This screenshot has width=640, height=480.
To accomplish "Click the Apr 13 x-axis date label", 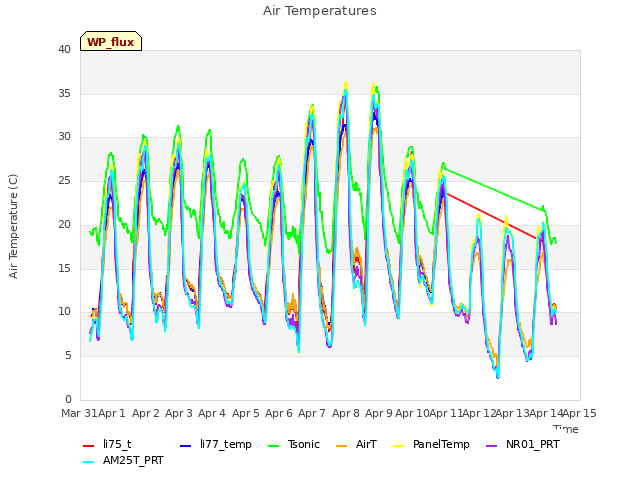I will 512,413.
